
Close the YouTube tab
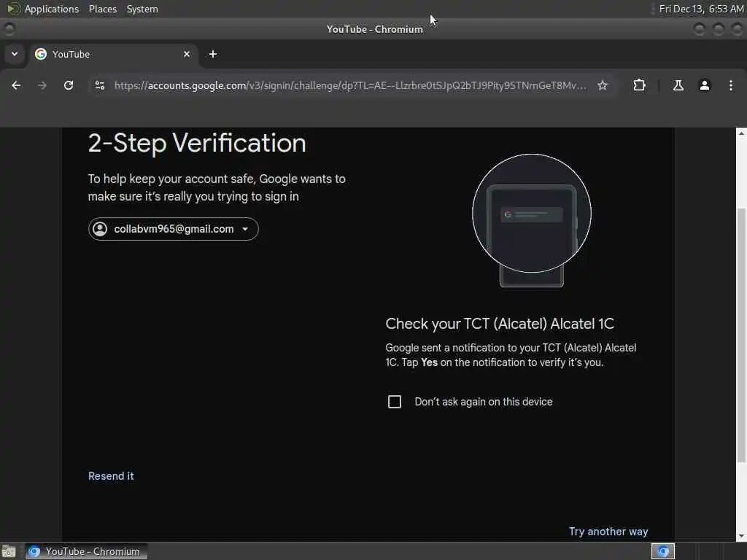187,54
